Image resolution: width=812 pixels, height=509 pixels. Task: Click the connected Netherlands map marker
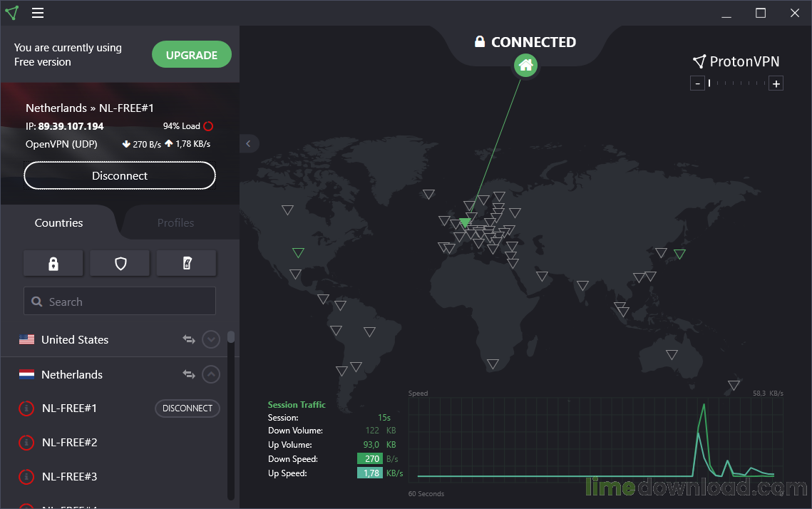465,222
